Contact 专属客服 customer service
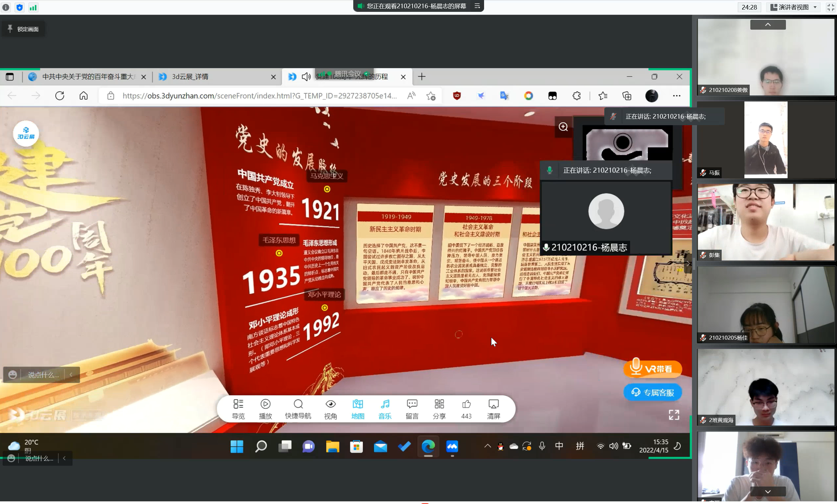837x504 pixels. tap(652, 393)
